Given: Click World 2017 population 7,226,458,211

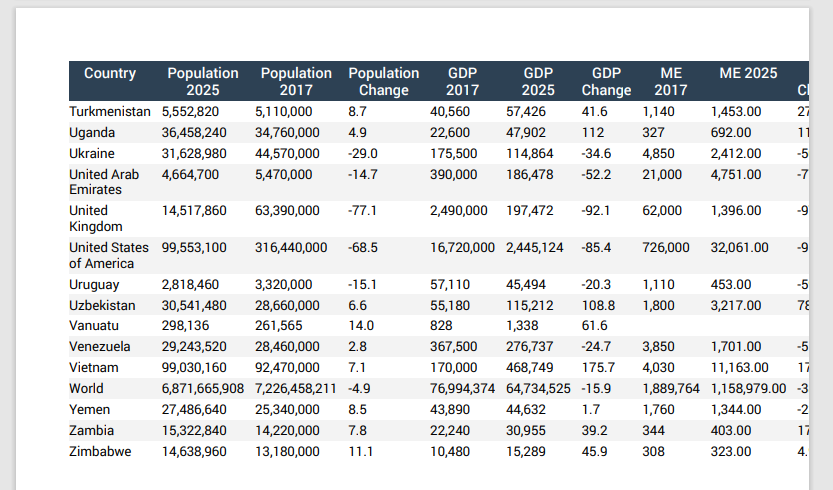Looking at the screenshot, I should tap(296, 389).
